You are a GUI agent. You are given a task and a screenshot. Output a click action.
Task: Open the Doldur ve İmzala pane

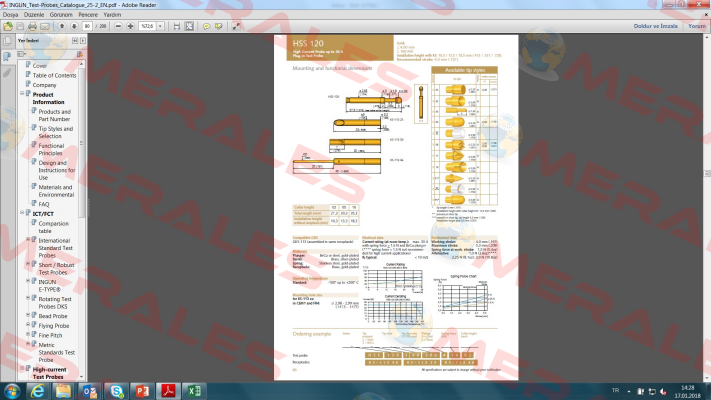(655, 26)
